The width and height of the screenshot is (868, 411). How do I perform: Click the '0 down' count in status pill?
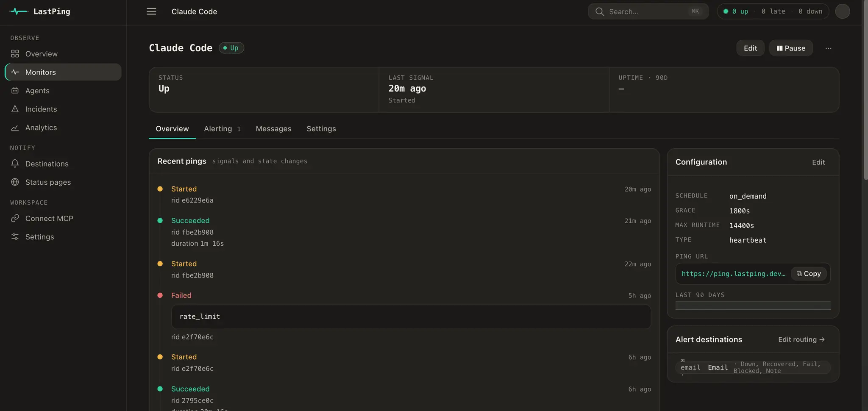point(810,11)
